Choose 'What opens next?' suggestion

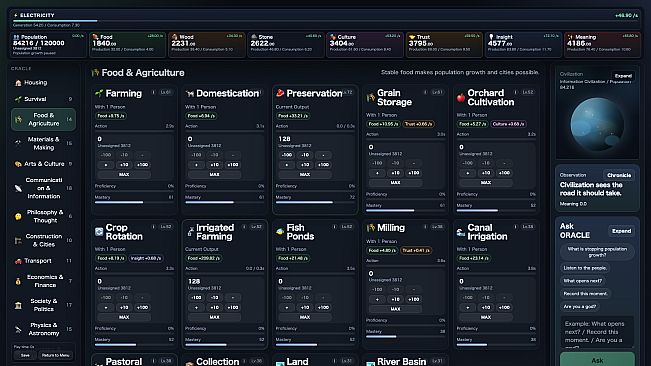coord(582,281)
